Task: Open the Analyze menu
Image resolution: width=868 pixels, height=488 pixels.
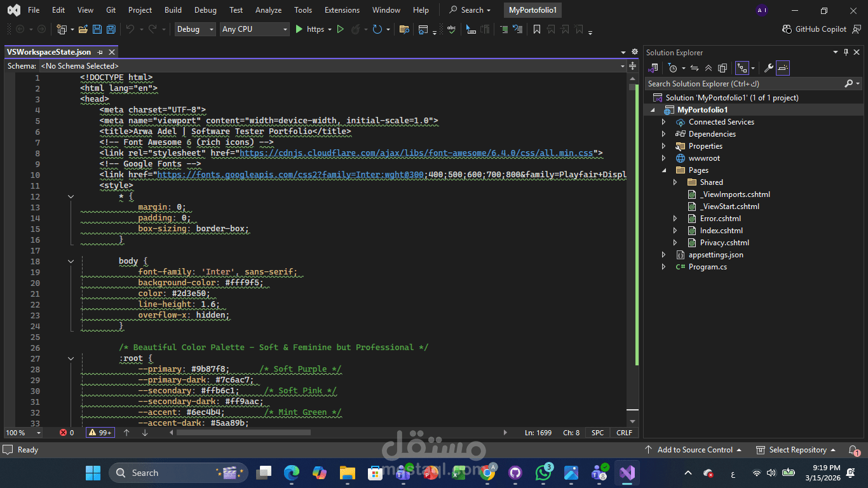Action: point(268,10)
